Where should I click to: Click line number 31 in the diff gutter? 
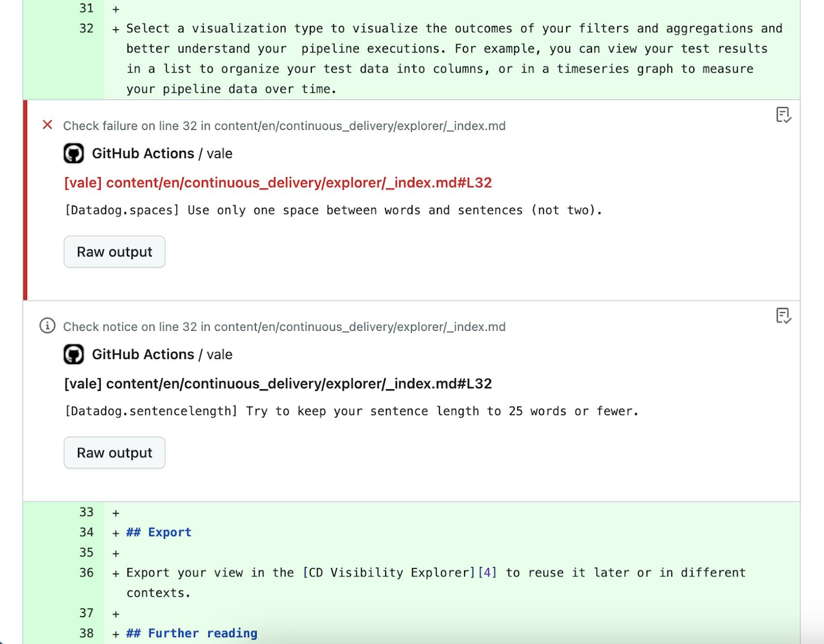[86, 8]
